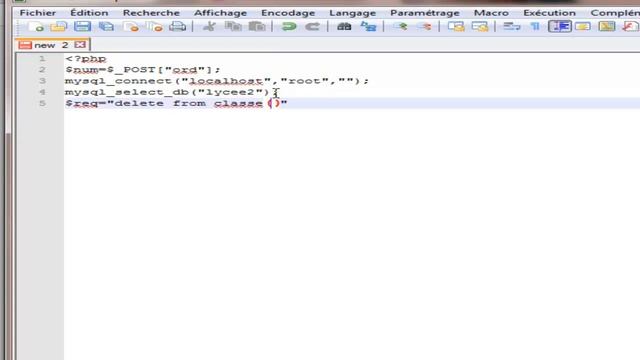Viewport: 640px width, 360px height.
Task: Click the mysql_connect code line
Action: [x=217, y=81]
